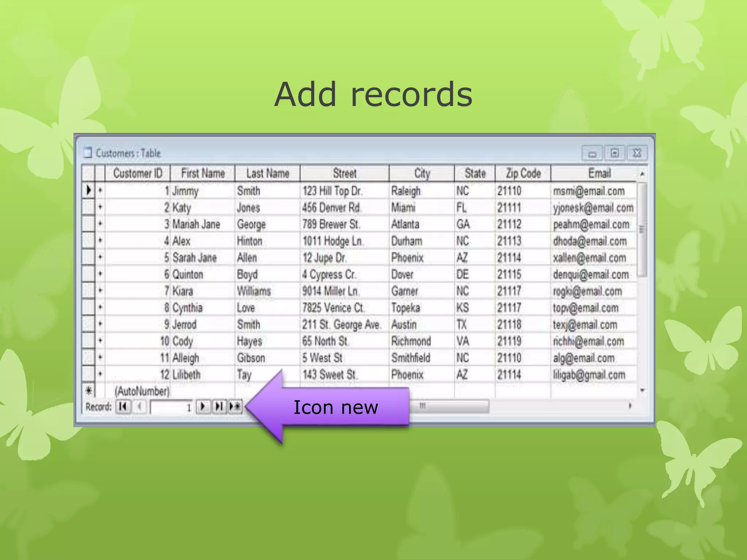Select the row for customer Lilibeth
Screen dimensions: 747x560
tap(88, 374)
